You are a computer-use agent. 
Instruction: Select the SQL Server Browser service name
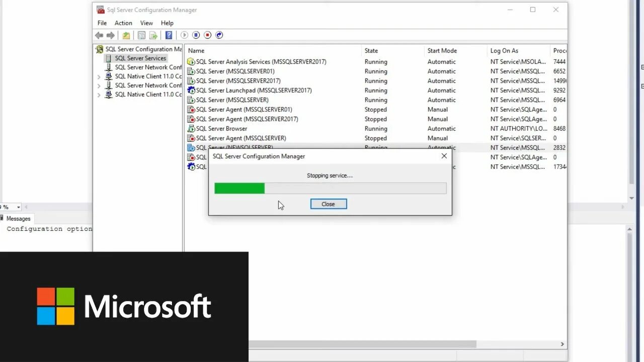221,129
